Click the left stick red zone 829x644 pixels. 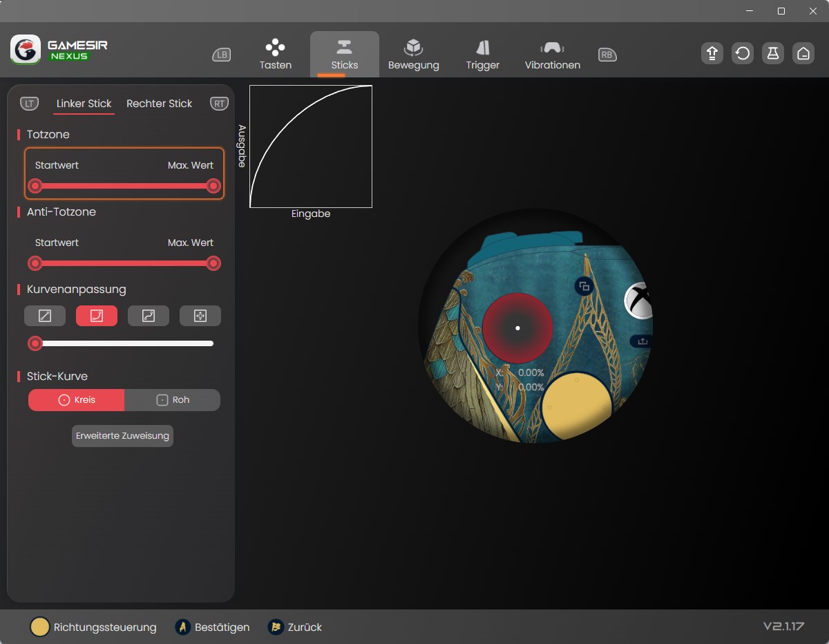click(517, 328)
